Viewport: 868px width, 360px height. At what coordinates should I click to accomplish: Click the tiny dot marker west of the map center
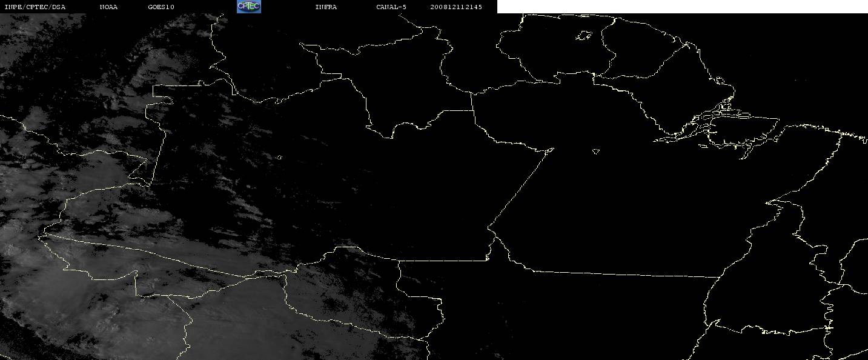click(279, 158)
